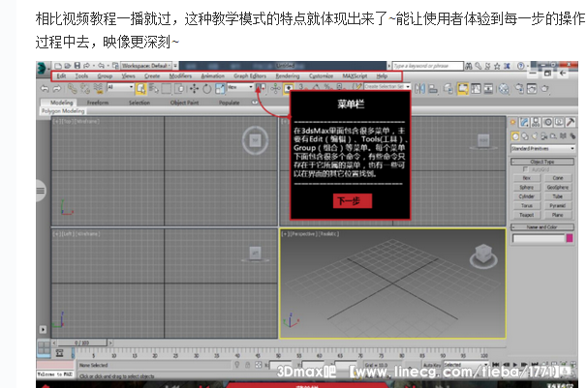Collapse the Name and Color rollout
The height and width of the screenshot is (388, 588).
pos(542,227)
